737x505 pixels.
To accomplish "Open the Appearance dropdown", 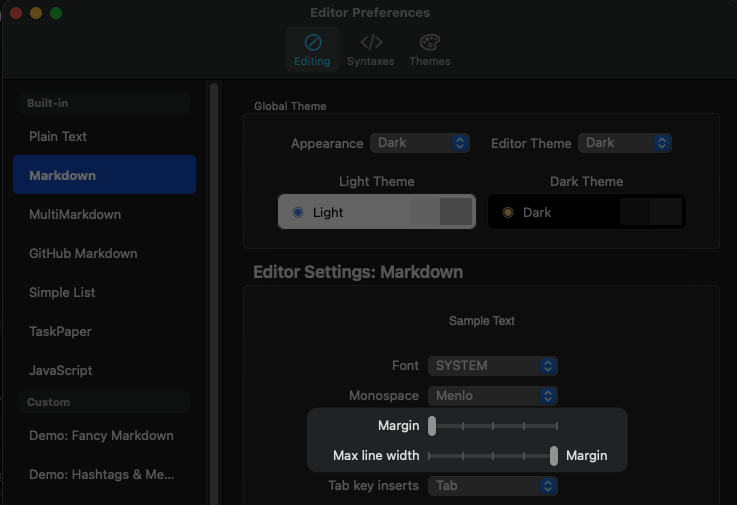I will pos(420,143).
